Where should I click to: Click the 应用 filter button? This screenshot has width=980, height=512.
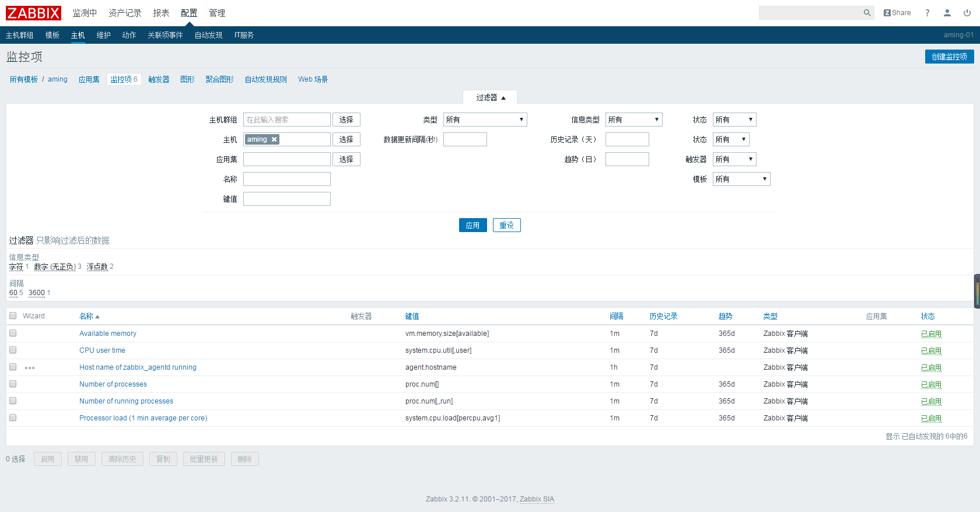pyautogui.click(x=473, y=225)
